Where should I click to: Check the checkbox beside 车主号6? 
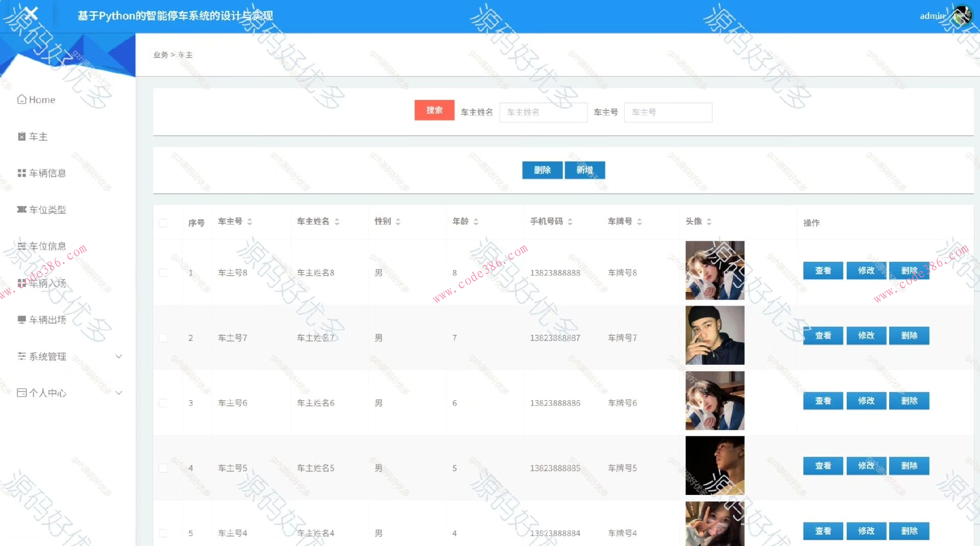point(163,403)
